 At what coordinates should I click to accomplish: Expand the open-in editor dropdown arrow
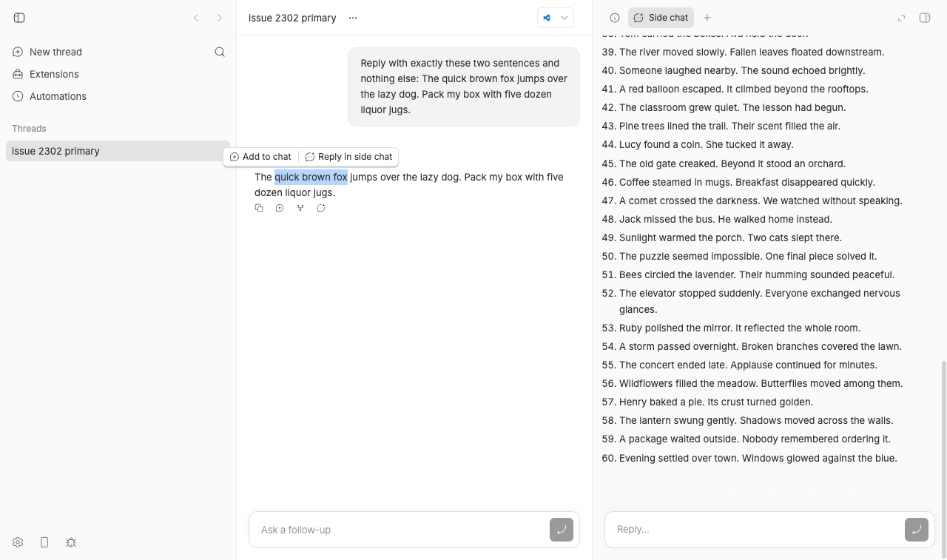(565, 18)
